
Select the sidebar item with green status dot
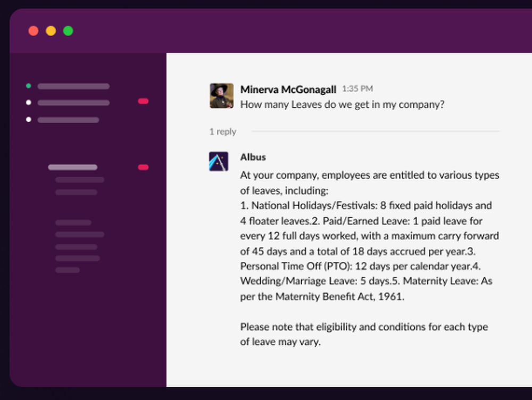click(68, 86)
